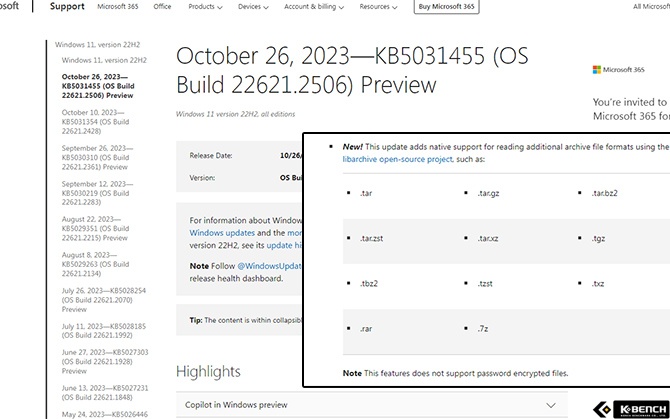Open the Microsoft 365 nav item
Image resolution: width=670 pixels, height=419 pixels.
click(118, 7)
